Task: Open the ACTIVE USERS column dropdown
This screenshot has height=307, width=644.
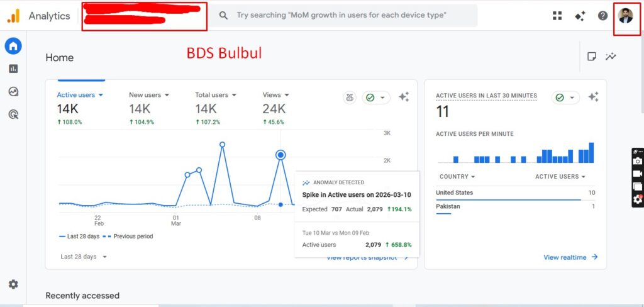Action: pyautogui.click(x=560, y=177)
